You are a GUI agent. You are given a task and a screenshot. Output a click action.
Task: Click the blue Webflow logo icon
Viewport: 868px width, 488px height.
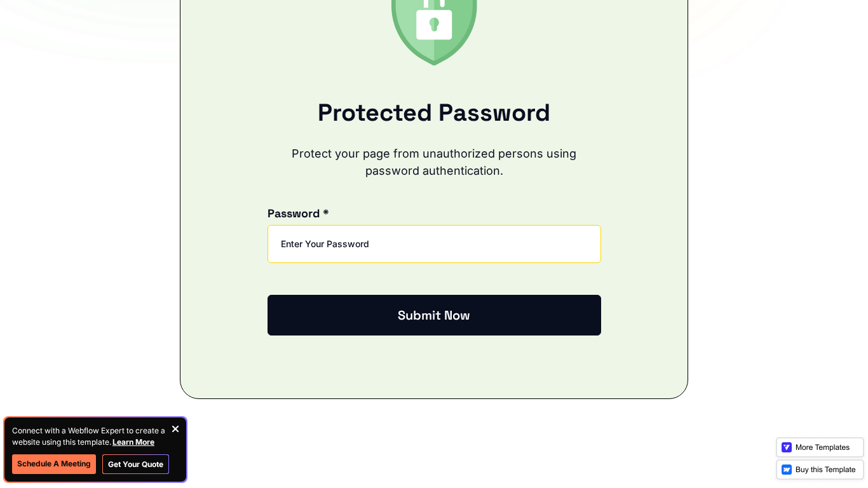pos(787,470)
